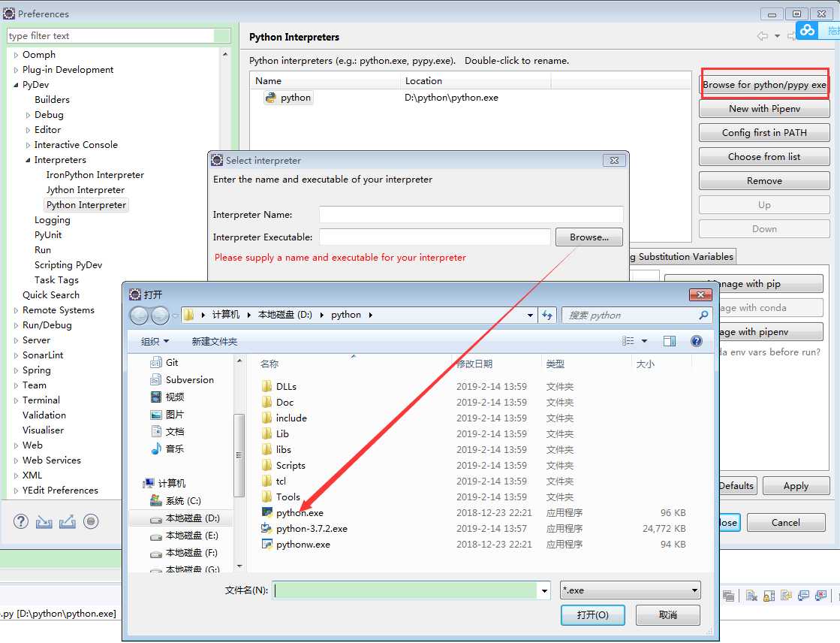Collapse the Interpreters node
Screen dimensions: 840x643
28,160
